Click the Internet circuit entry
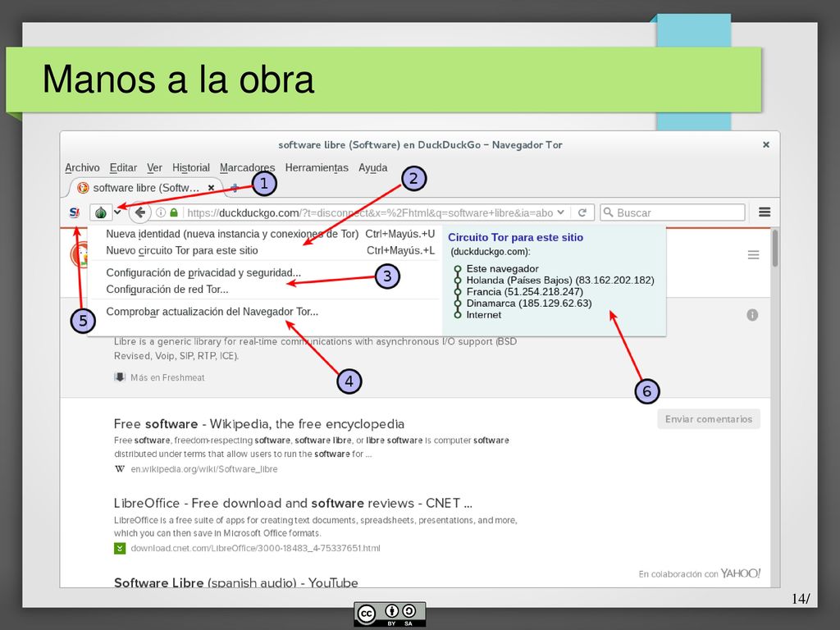Viewport: 840px width, 630px height. click(x=484, y=315)
